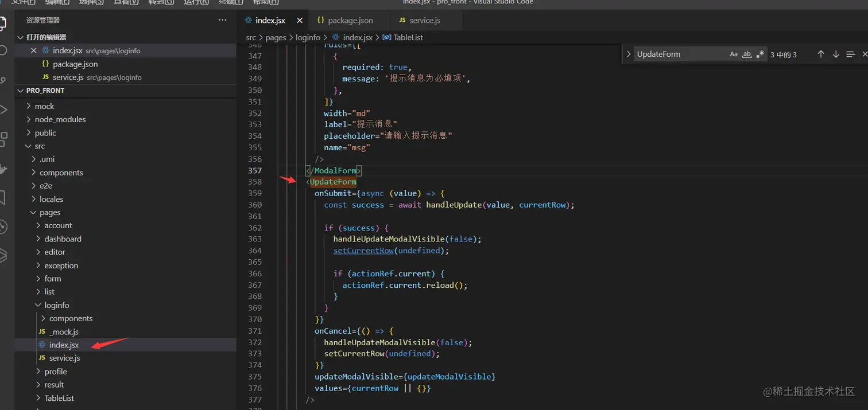Switch to the package.json tab
This screenshot has width=868, height=410.
[x=350, y=20]
